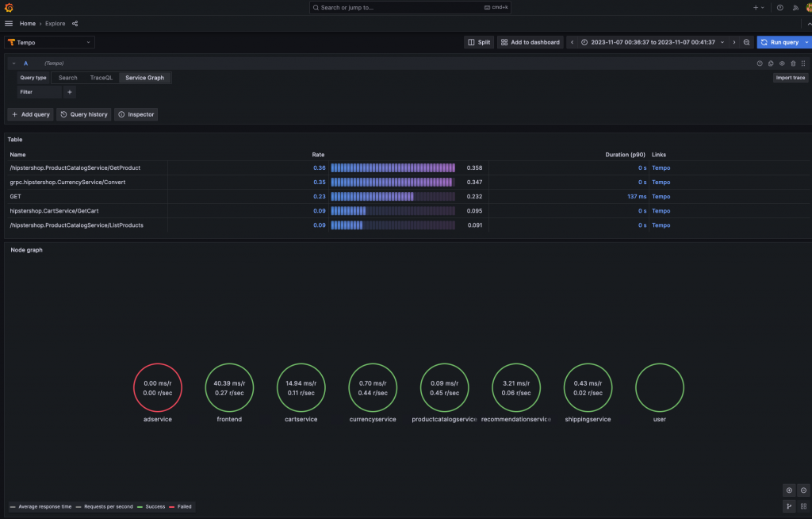Select the frontend node
The image size is (812, 519).
[x=229, y=388]
